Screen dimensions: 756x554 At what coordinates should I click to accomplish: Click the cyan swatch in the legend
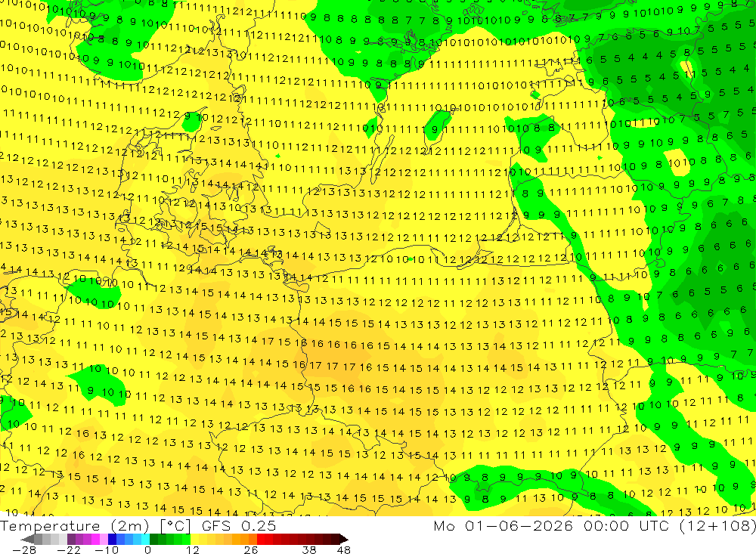145,539
